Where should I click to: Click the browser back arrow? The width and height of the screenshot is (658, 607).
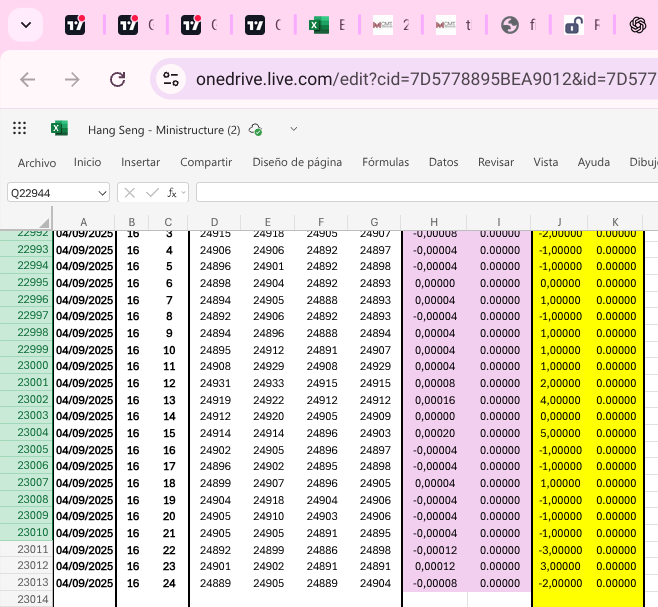pyautogui.click(x=28, y=79)
